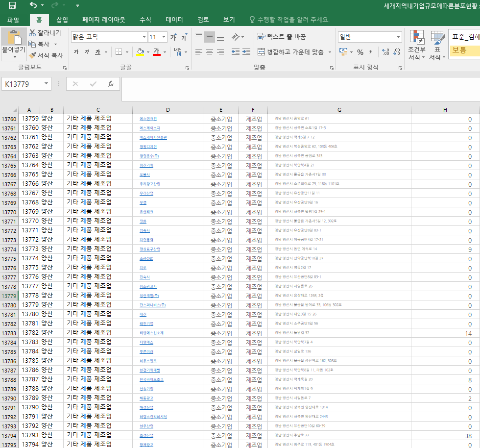
Task: Open the 파일 file tab
Action: pyautogui.click(x=13, y=20)
